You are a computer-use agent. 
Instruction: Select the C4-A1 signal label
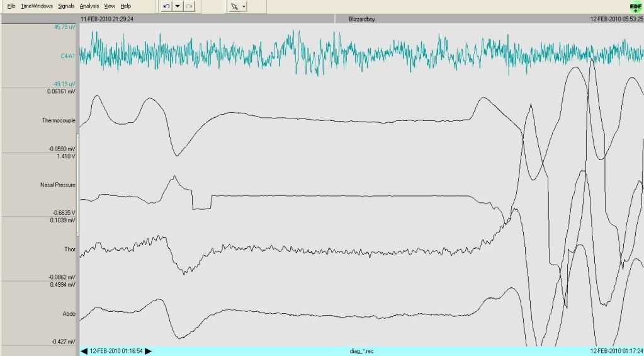coord(68,56)
